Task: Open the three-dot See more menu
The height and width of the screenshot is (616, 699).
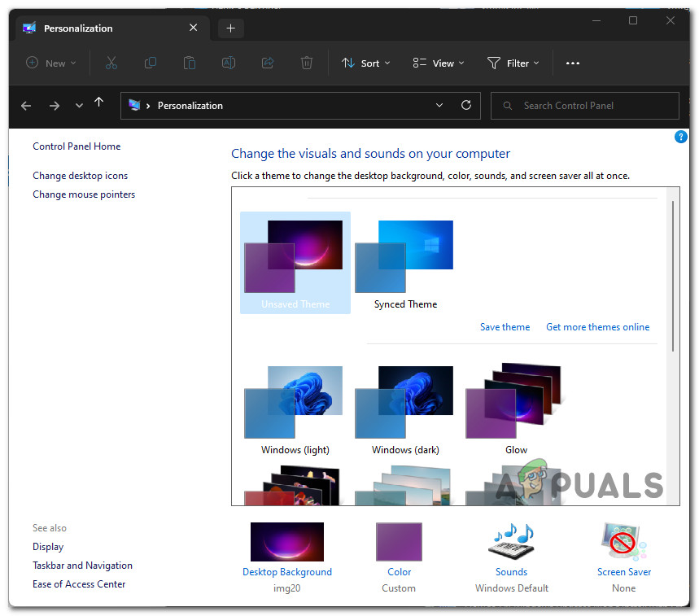Action: tap(572, 63)
